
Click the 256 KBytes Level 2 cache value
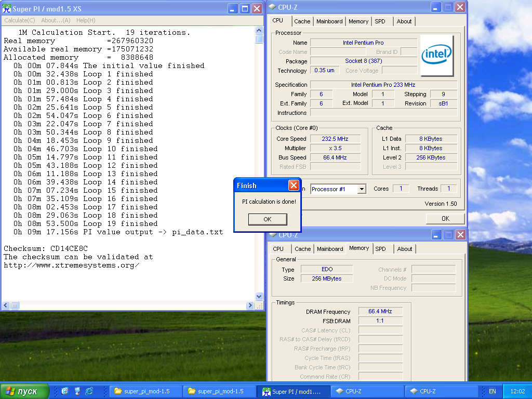(431, 157)
